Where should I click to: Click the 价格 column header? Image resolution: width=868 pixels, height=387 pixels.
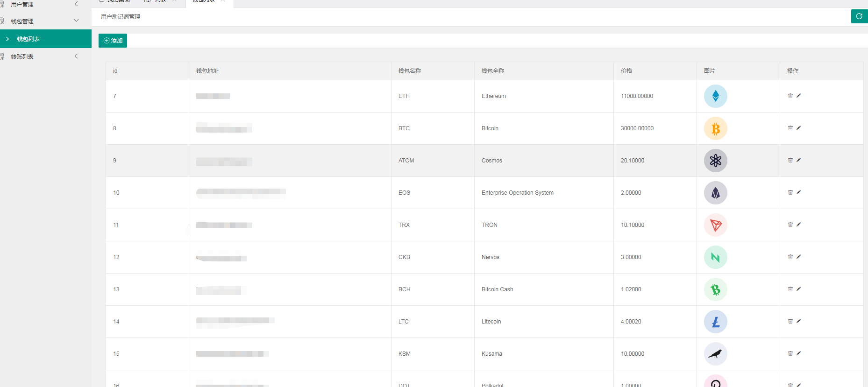[x=626, y=71]
